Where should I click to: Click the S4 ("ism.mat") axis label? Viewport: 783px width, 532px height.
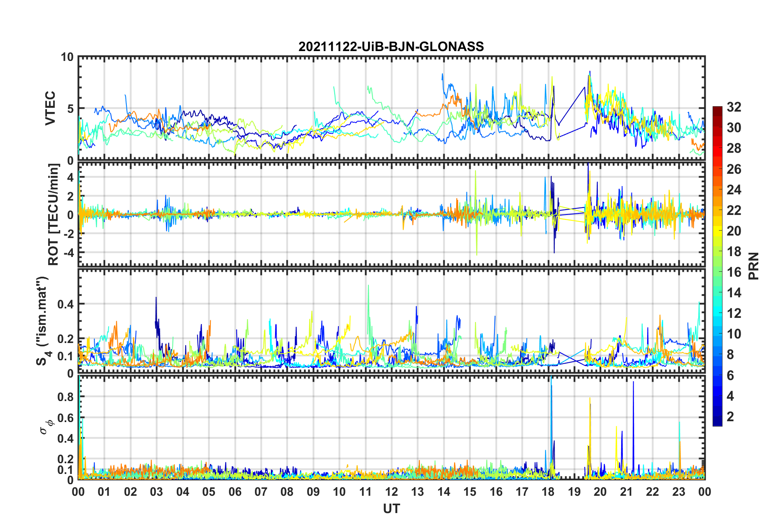(x=43, y=321)
